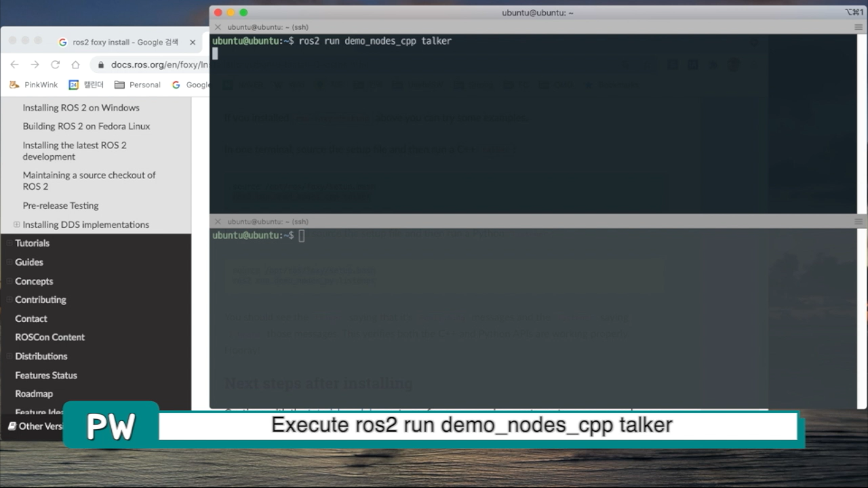Open 'Maintaining a source checkout of ROS 2'
868x488 pixels.
click(89, 180)
